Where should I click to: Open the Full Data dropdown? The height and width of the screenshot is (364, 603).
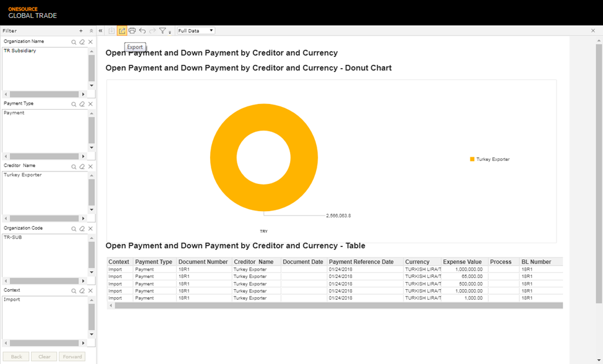(x=196, y=31)
